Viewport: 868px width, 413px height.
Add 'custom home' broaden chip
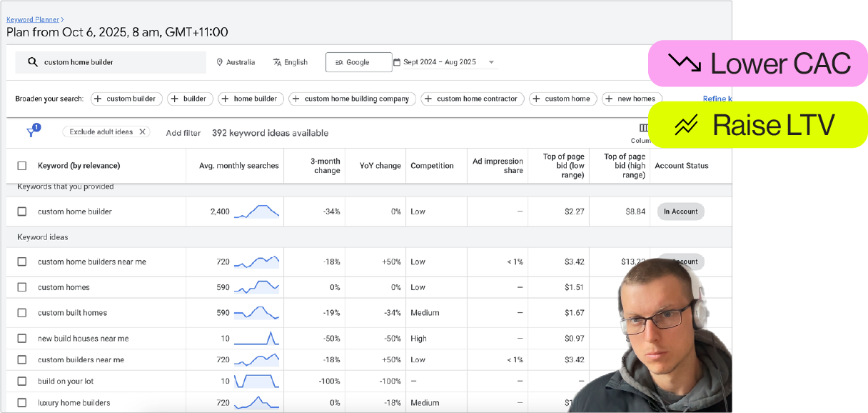[562, 99]
